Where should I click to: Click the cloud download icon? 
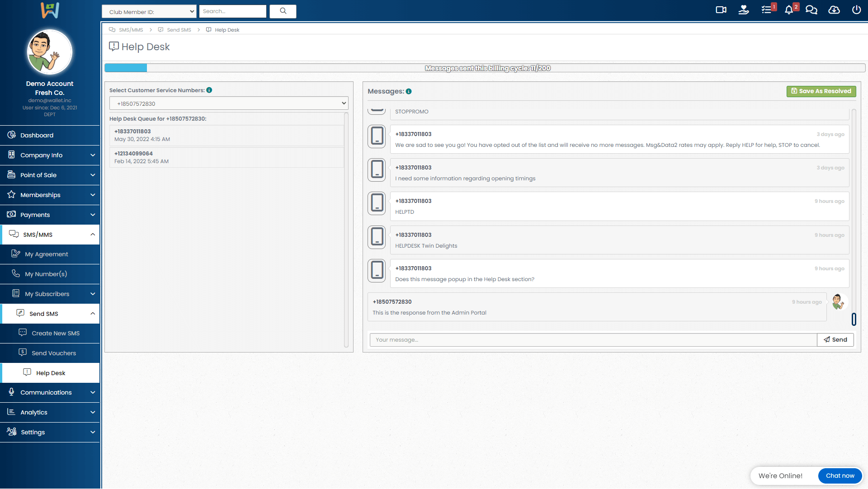[x=834, y=10]
